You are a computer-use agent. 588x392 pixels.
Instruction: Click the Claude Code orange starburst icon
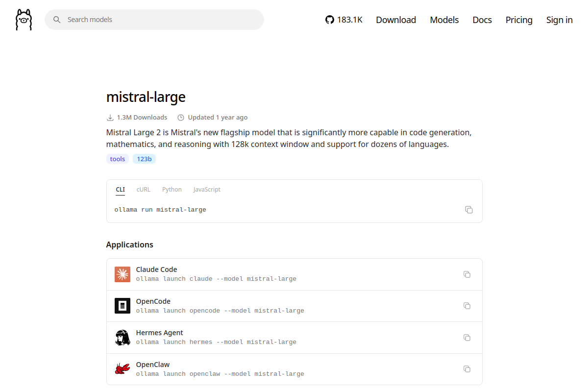tap(122, 274)
